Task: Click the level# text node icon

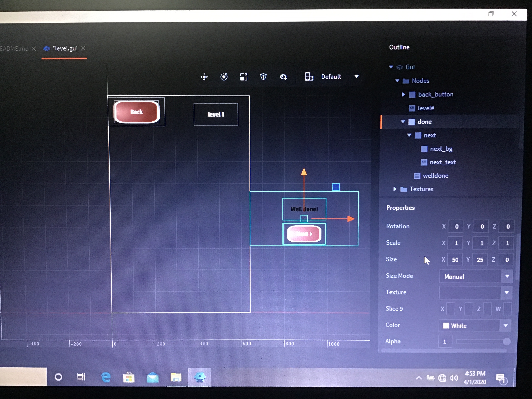Action: pos(412,108)
